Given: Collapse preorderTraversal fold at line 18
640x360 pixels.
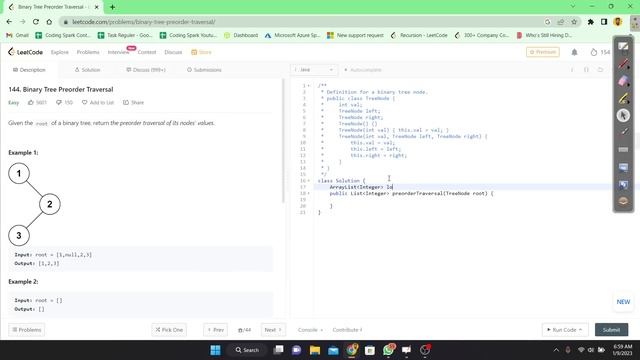Looking at the screenshot, I should [x=309, y=193].
